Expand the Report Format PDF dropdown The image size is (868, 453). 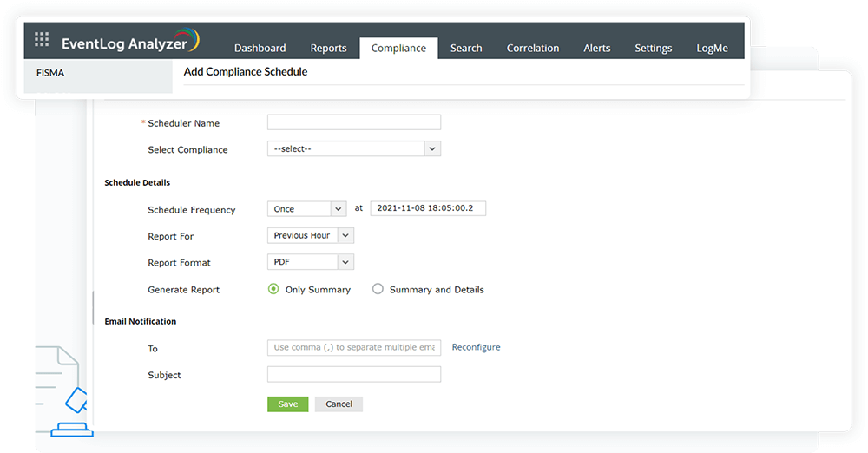coord(311,262)
